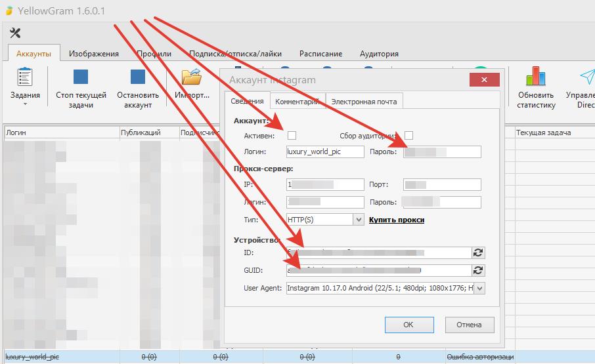Click the account Логин field
Viewport: 595px width, 364px height.
[x=325, y=152]
